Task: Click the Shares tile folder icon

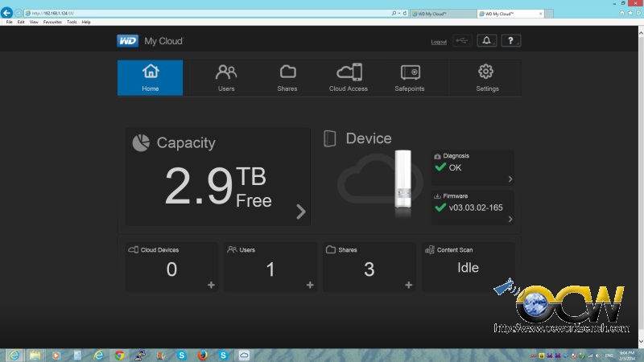Action: coord(331,249)
